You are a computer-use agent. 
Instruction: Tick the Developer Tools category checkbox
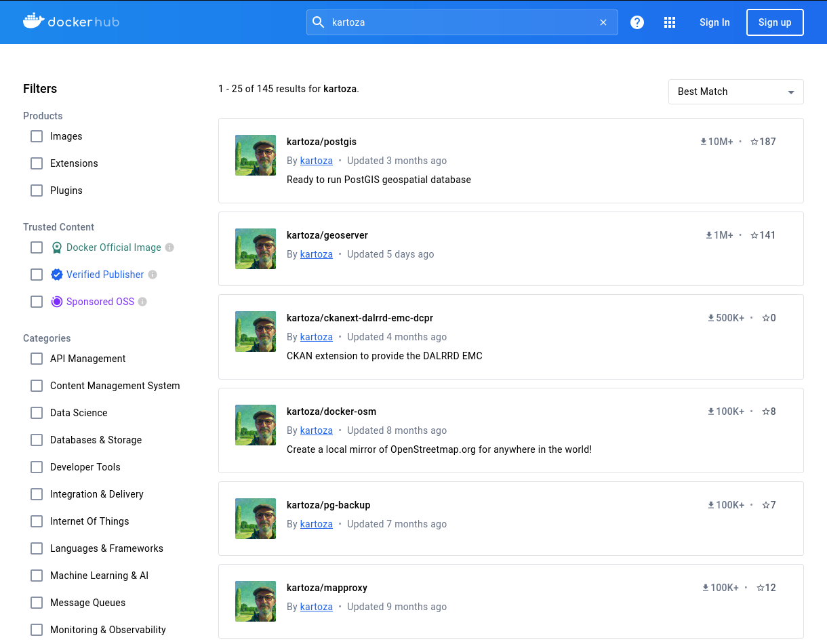[37, 467]
